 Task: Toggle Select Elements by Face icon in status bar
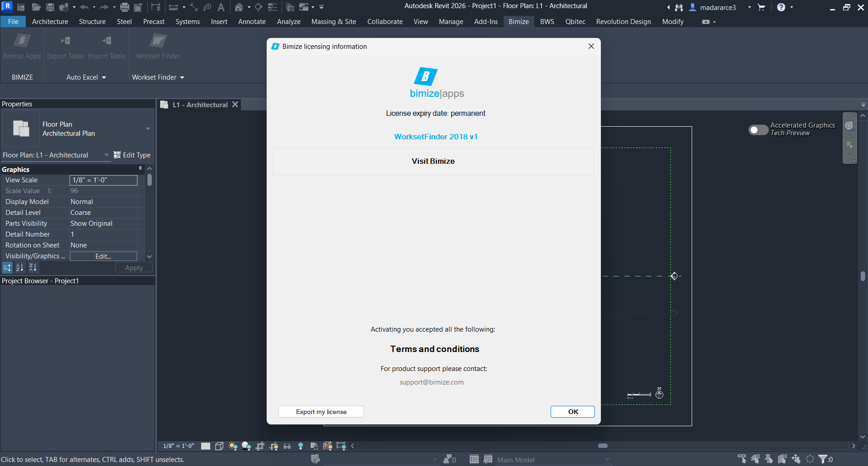(783, 459)
